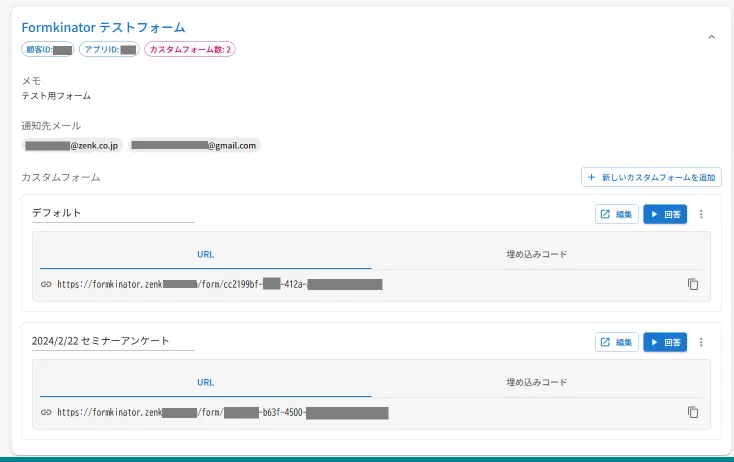Select URL tab in デフォルト form
This screenshot has width=734, height=462.
(x=205, y=254)
